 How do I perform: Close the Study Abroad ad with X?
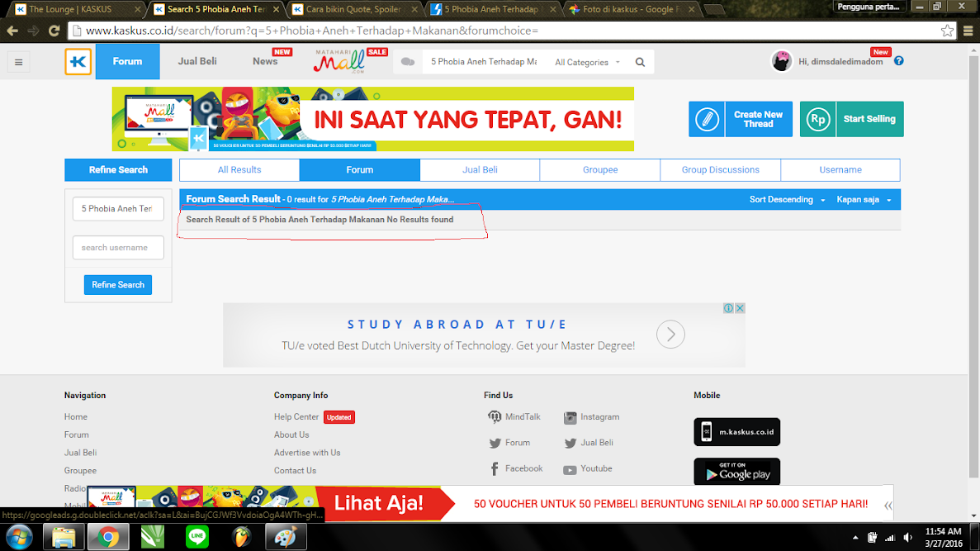[740, 308]
